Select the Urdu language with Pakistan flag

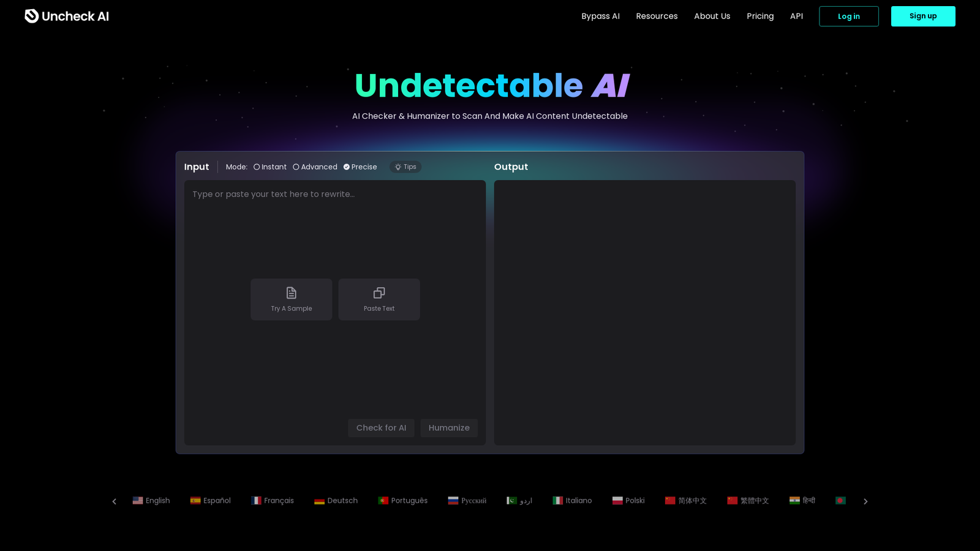pos(519,501)
